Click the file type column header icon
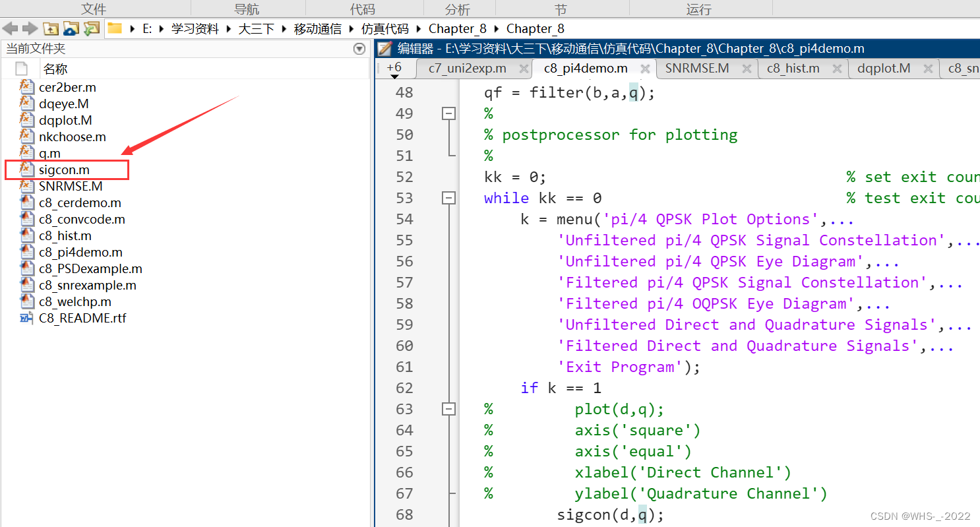The width and height of the screenshot is (980, 527). click(22, 69)
